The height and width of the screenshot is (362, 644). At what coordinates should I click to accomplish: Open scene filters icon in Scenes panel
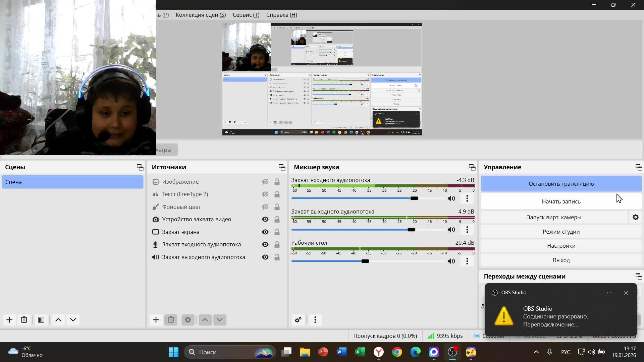point(41,320)
